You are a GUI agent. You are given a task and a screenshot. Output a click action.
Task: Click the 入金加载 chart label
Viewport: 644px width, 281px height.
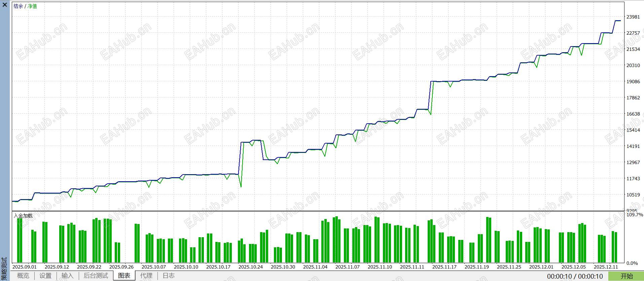point(23,216)
